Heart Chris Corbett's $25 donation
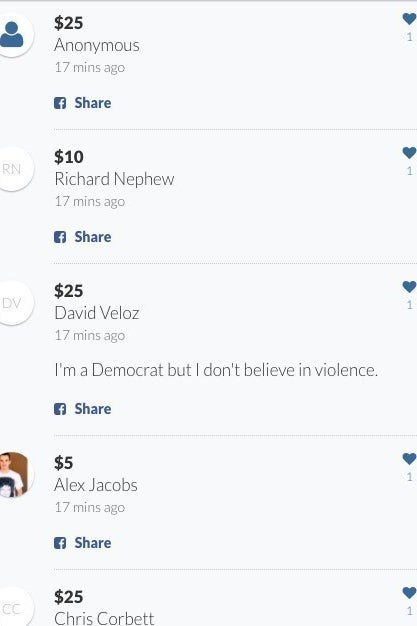 [x=409, y=592]
